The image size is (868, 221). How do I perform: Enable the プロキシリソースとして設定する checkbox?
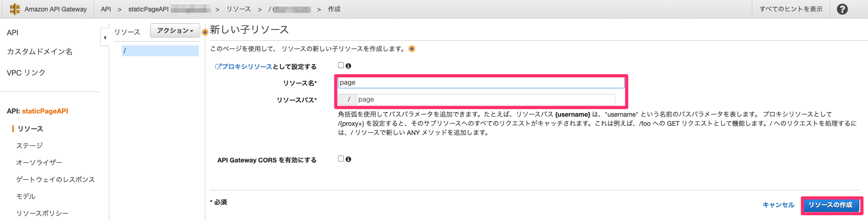pos(341,65)
